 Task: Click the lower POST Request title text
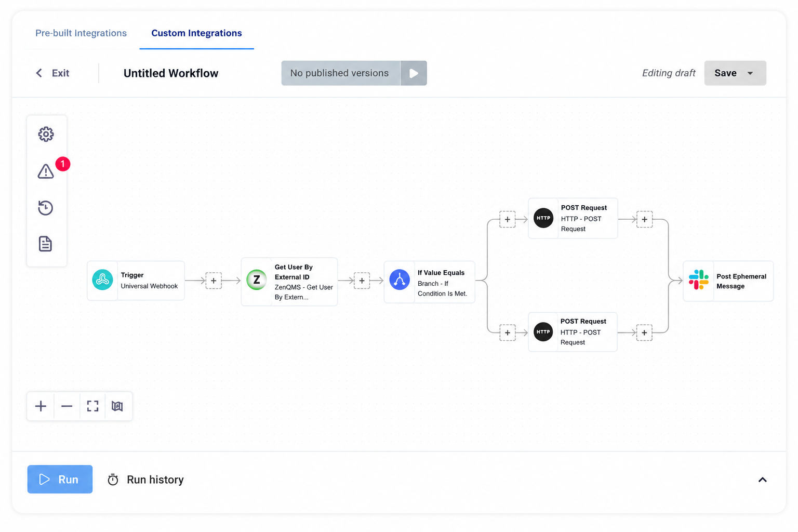pos(583,321)
